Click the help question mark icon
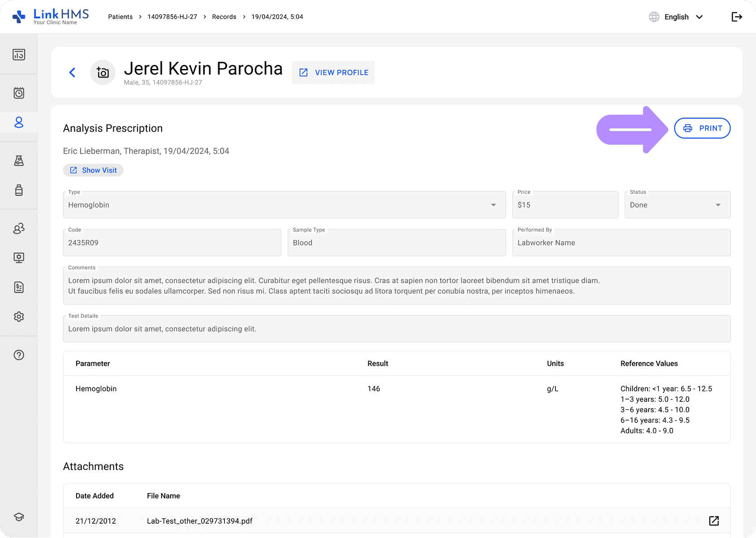The height and width of the screenshot is (538, 756). [x=19, y=355]
